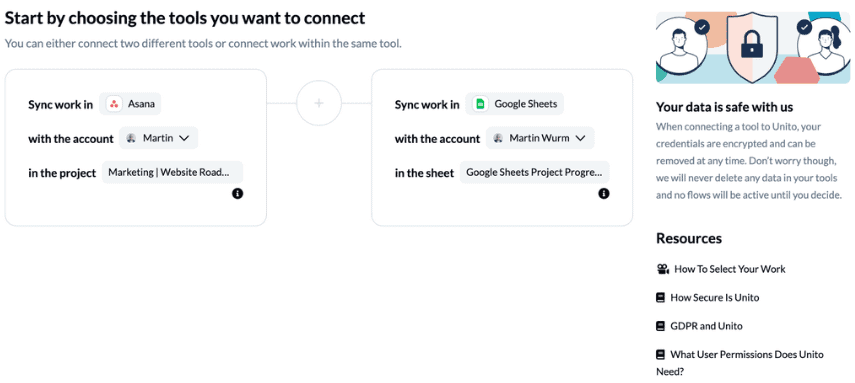Click book icon beside How Secure Is Unito

click(660, 297)
